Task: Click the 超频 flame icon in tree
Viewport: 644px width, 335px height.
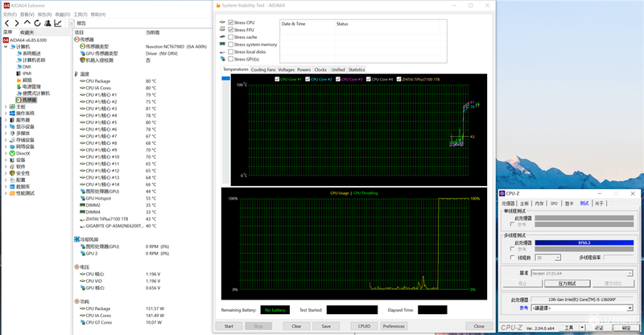Action: [x=19, y=80]
